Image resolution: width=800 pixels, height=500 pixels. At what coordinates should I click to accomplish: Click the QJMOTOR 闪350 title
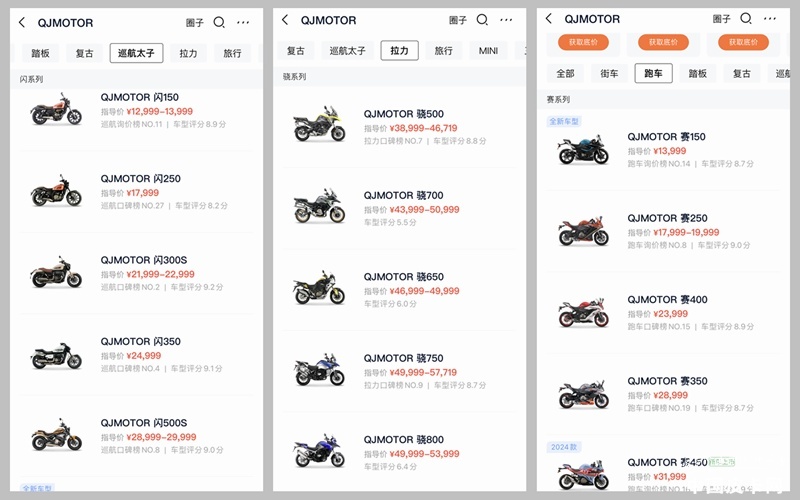pyautogui.click(x=140, y=341)
